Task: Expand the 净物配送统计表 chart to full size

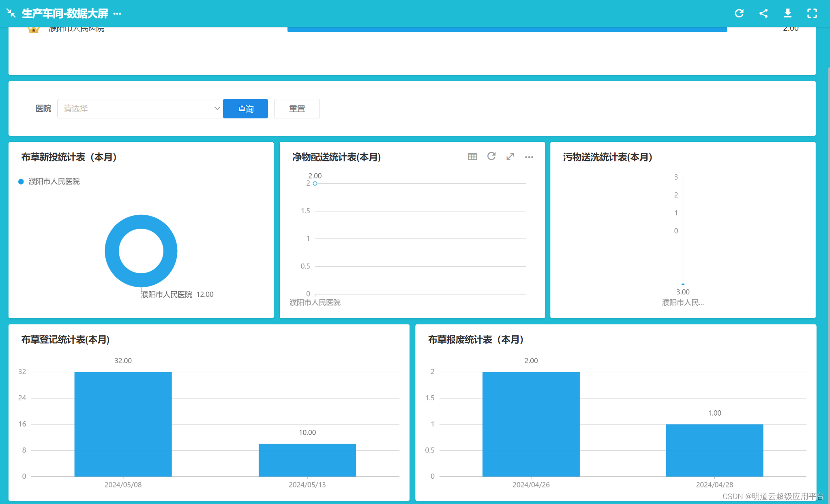Action: tap(510, 157)
